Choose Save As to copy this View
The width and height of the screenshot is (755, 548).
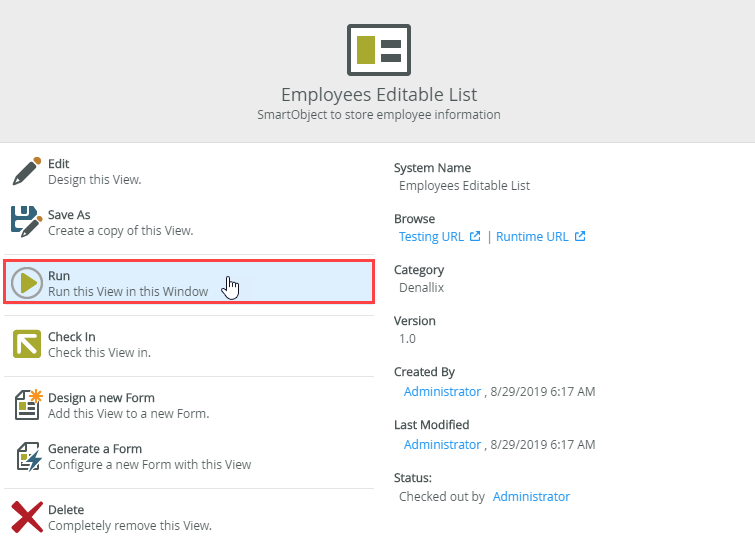tap(69, 215)
